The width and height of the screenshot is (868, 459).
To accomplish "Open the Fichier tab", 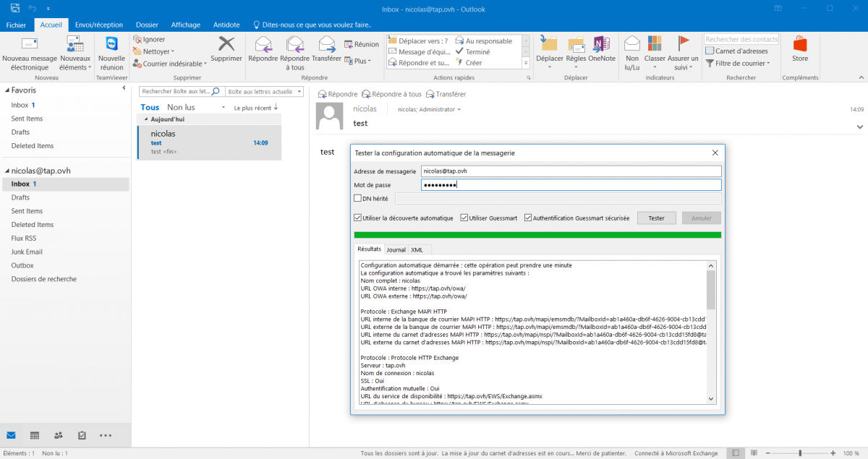I will coord(16,25).
